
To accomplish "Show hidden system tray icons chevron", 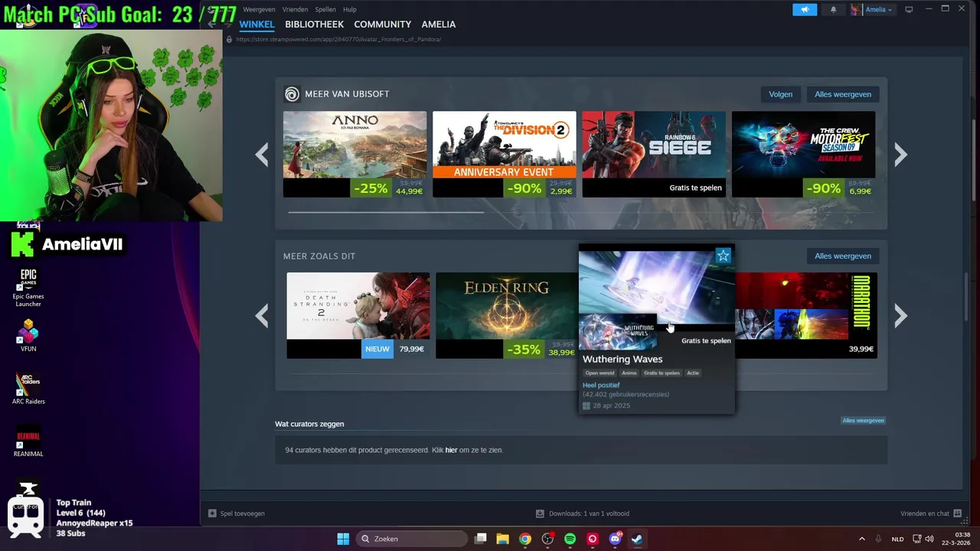I will (862, 539).
